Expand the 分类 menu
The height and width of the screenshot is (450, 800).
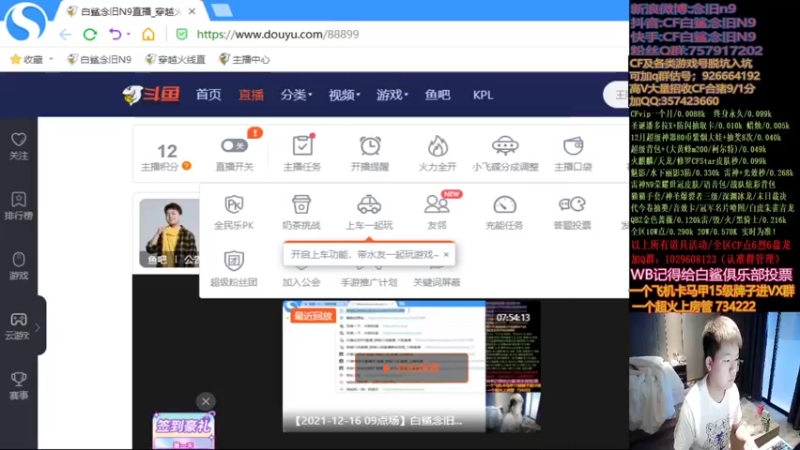point(296,95)
